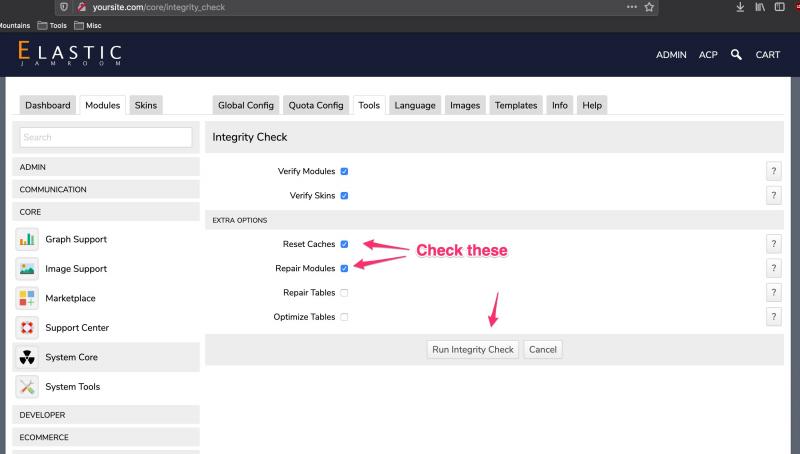
Task: Click the Run Integrity Check button
Action: (x=472, y=350)
